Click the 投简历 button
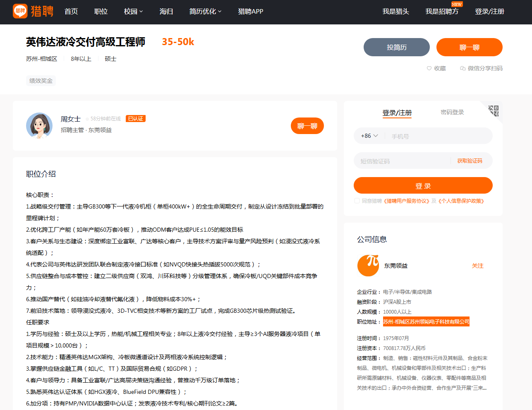532x410 pixels. 396,47
